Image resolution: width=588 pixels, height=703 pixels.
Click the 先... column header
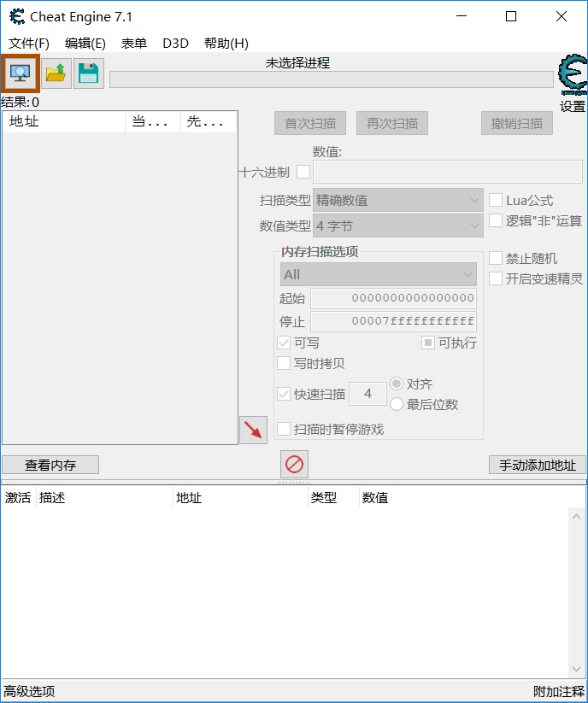tap(209, 122)
